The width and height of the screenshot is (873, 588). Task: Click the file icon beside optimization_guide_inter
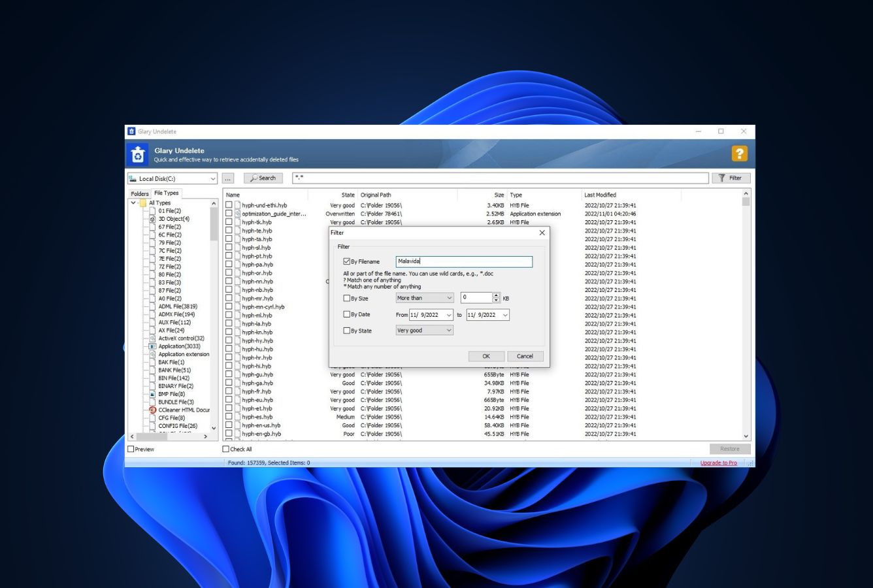238,214
